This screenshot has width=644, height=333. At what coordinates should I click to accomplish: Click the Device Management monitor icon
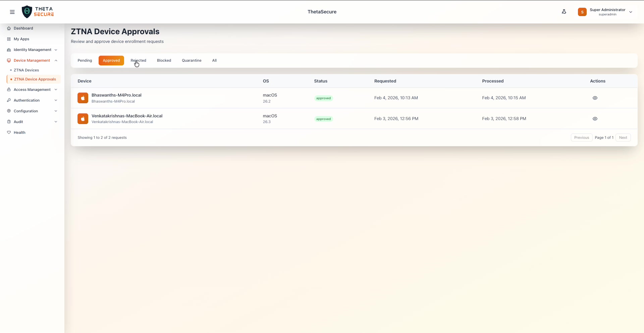[9, 60]
